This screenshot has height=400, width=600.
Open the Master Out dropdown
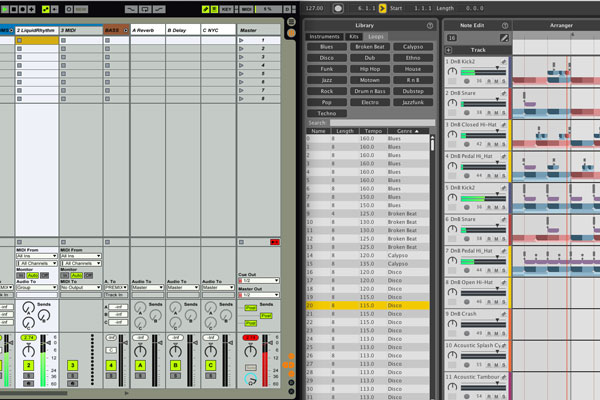point(259,295)
